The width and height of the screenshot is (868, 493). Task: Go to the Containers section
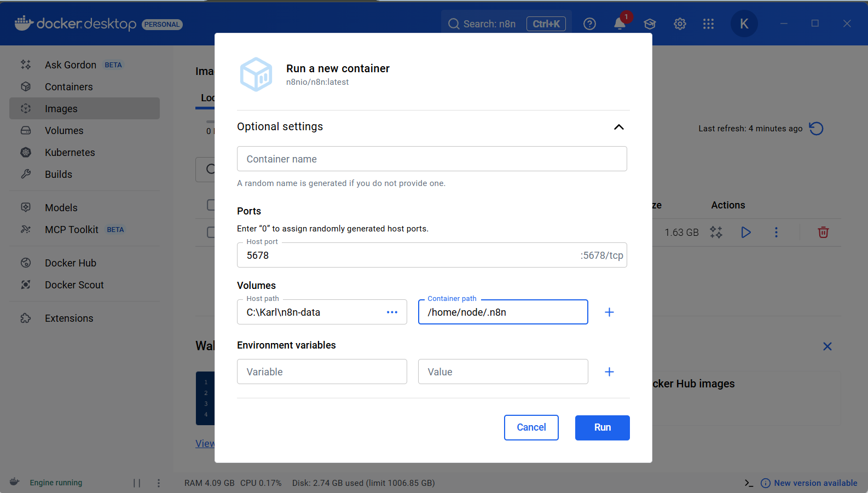pyautogui.click(x=84, y=86)
